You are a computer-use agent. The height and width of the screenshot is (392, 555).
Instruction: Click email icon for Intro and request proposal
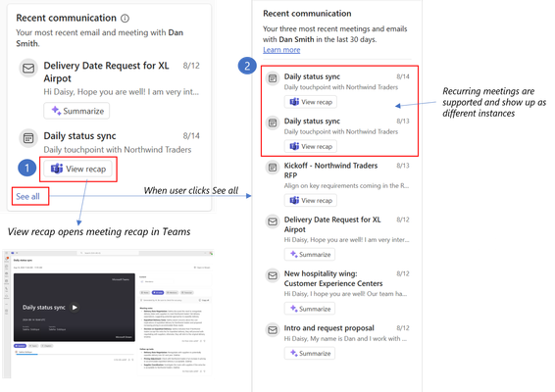273,330
